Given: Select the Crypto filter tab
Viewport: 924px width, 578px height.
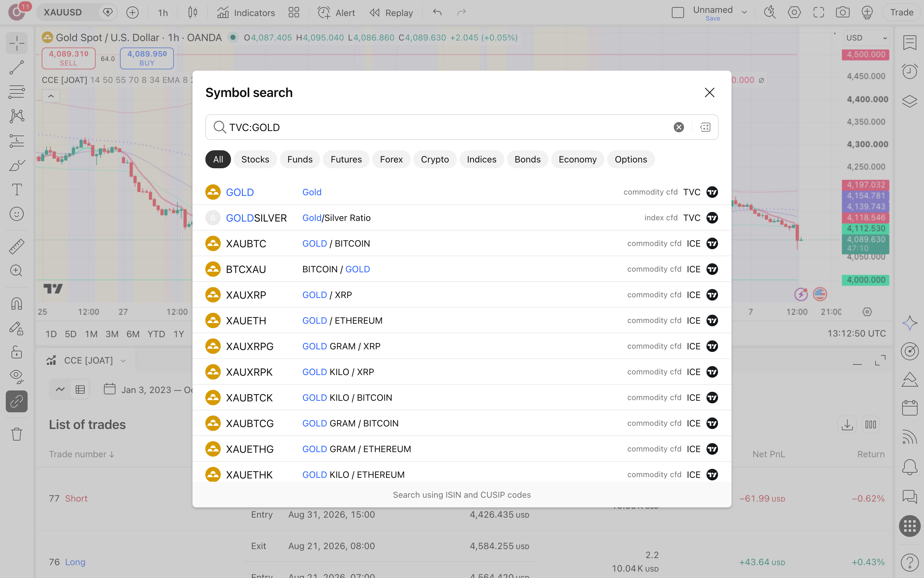Looking at the screenshot, I should pyautogui.click(x=434, y=159).
